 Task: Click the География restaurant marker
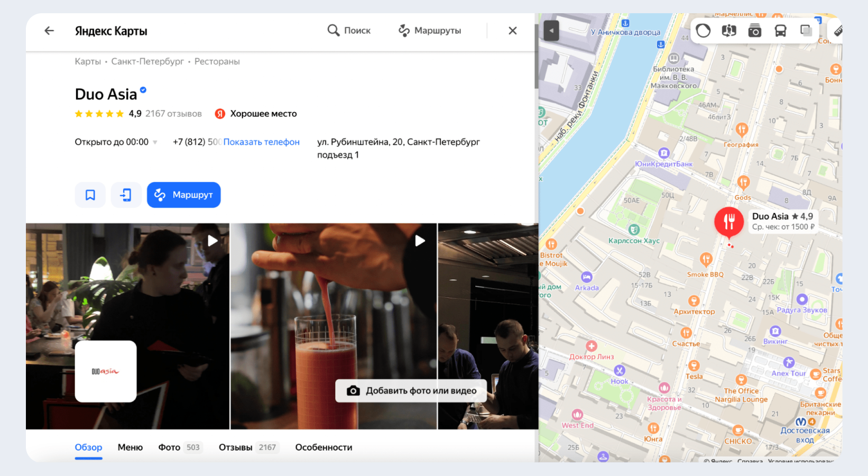pyautogui.click(x=742, y=130)
